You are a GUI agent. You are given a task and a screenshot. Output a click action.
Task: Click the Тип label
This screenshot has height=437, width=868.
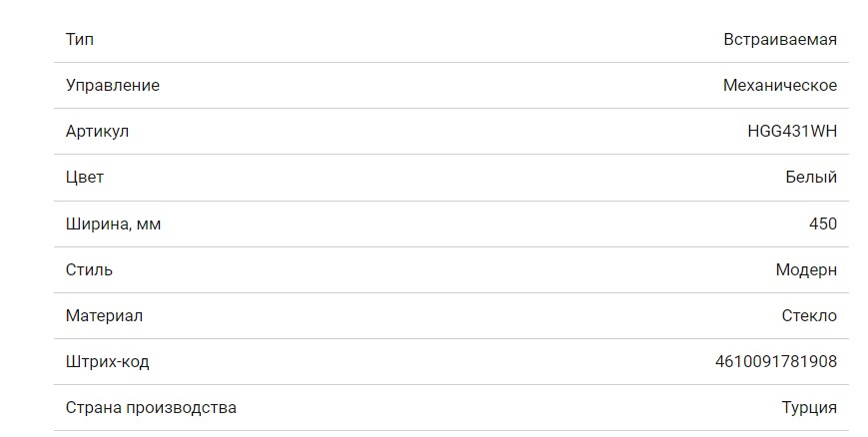(80, 40)
